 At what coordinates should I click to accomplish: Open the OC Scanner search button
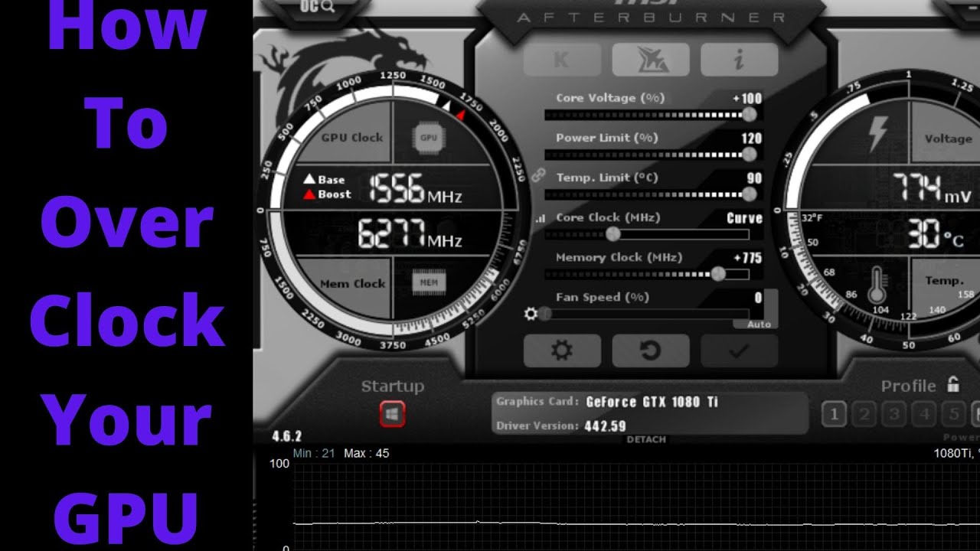(x=317, y=7)
